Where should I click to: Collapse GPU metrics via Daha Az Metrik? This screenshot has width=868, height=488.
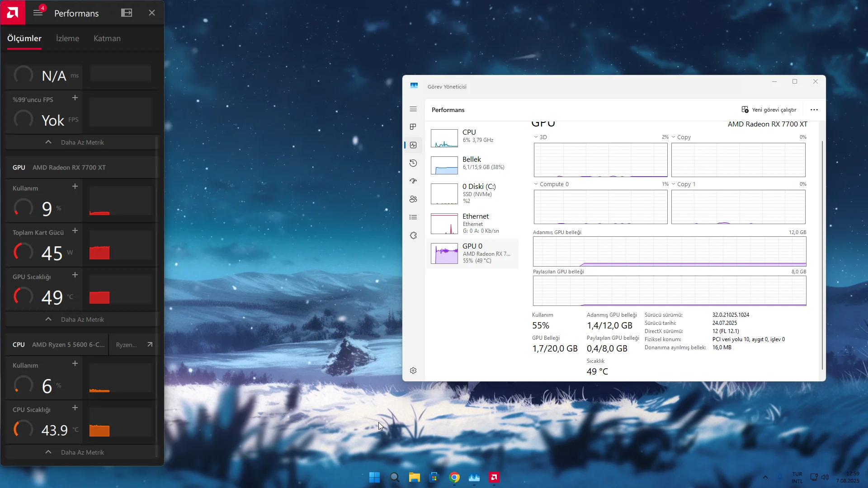[x=82, y=319]
